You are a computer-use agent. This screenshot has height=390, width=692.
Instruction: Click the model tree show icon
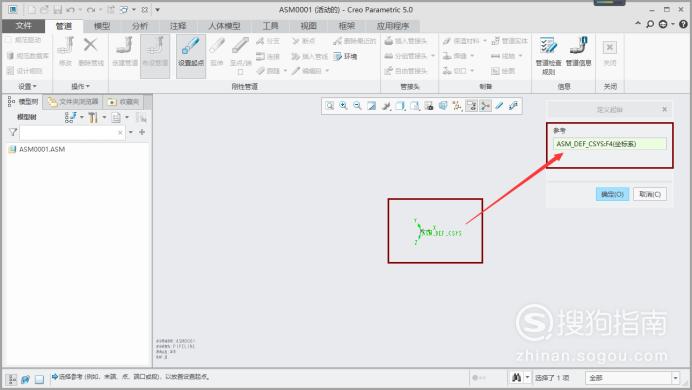[71, 117]
